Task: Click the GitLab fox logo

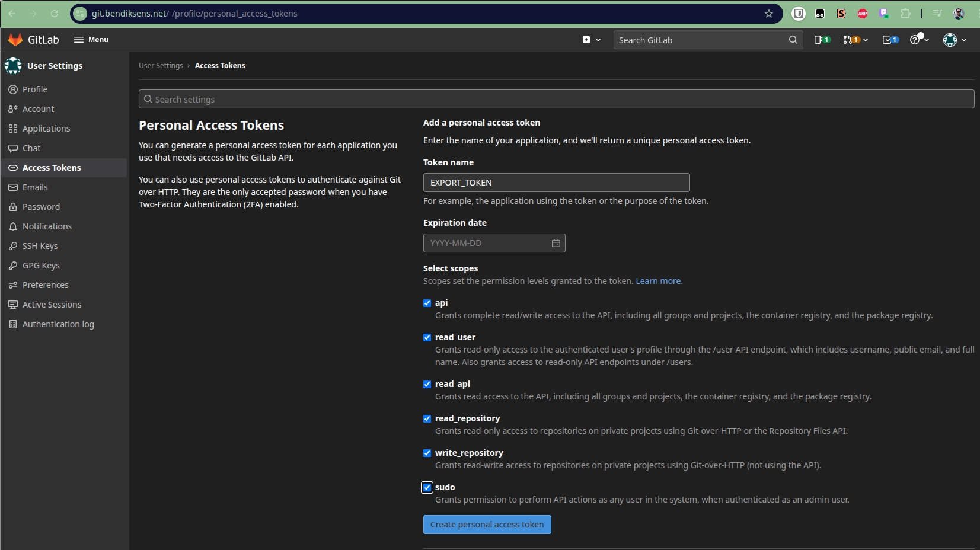Action: [x=15, y=40]
